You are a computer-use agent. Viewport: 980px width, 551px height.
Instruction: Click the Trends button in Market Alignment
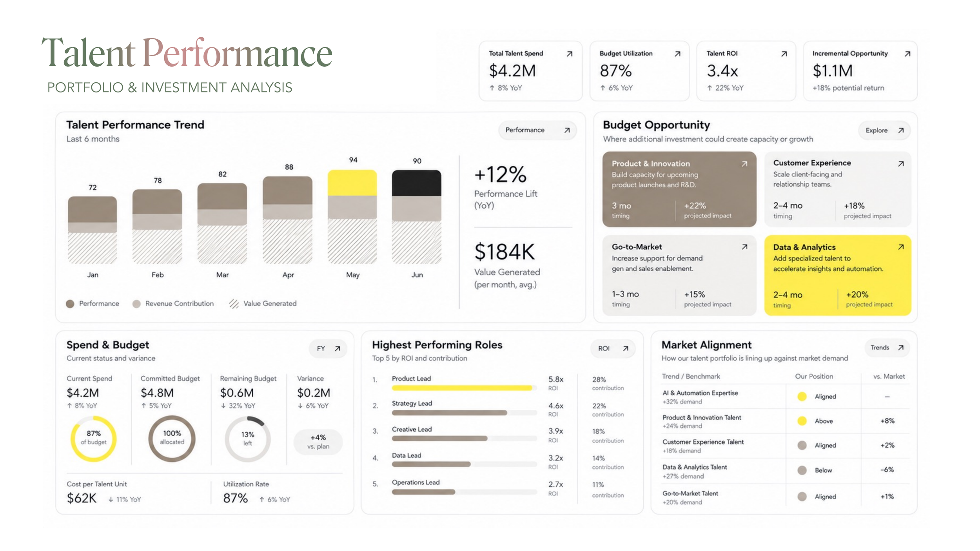(887, 348)
